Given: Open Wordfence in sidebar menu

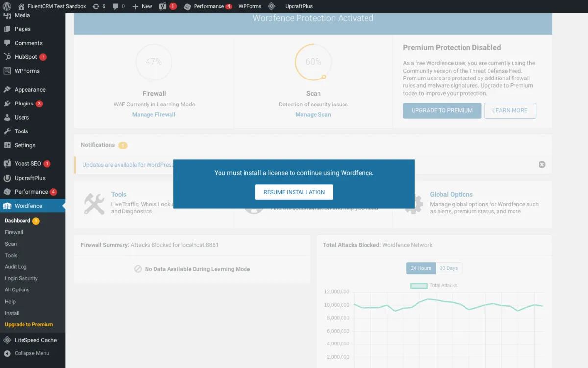Looking at the screenshot, I should pyautogui.click(x=32, y=206).
